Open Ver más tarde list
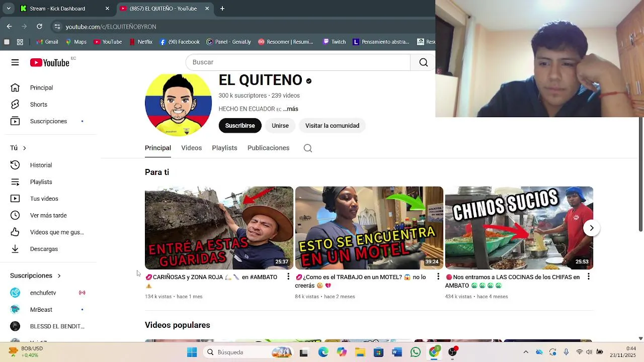This screenshot has height=362, width=644. [x=48, y=215]
